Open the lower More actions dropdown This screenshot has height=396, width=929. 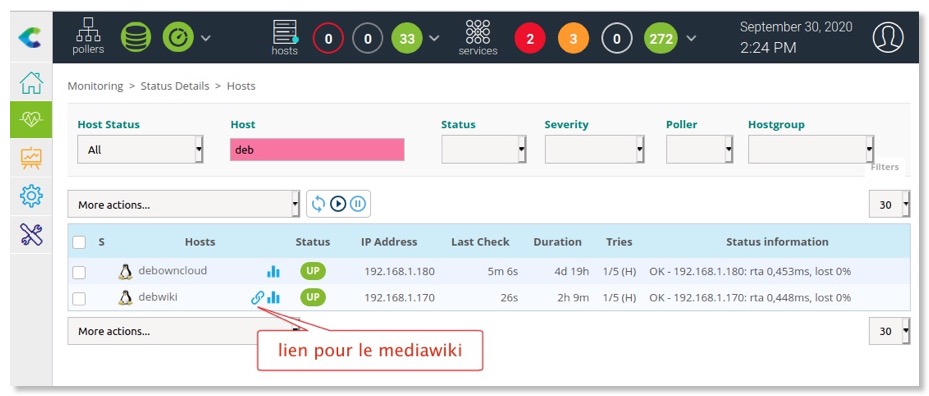[184, 331]
